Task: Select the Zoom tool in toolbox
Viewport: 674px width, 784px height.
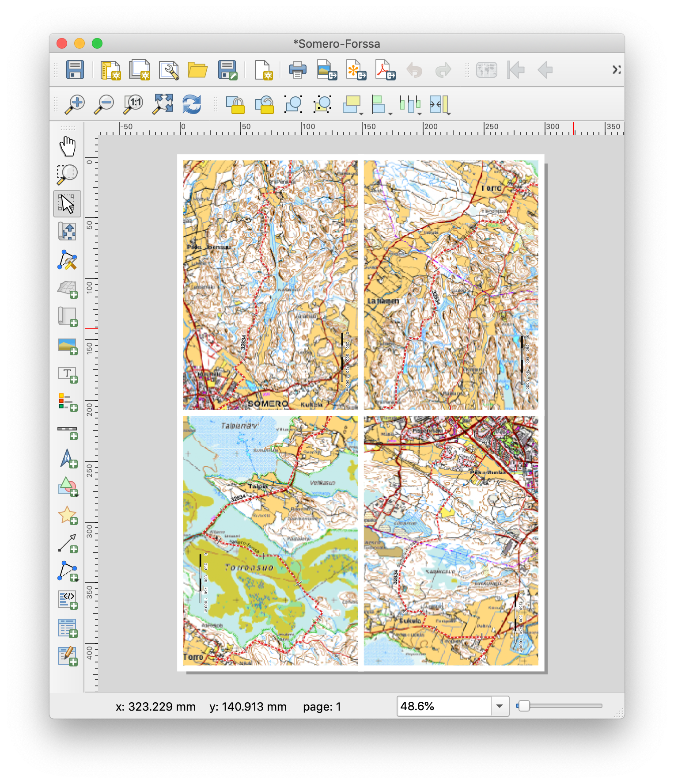Action: (68, 175)
